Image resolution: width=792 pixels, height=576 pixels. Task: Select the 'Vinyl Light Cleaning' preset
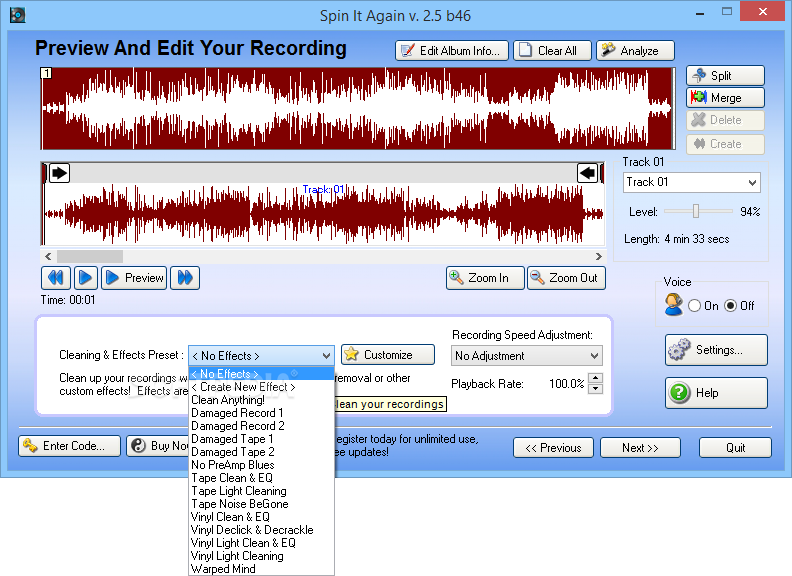coord(261,556)
